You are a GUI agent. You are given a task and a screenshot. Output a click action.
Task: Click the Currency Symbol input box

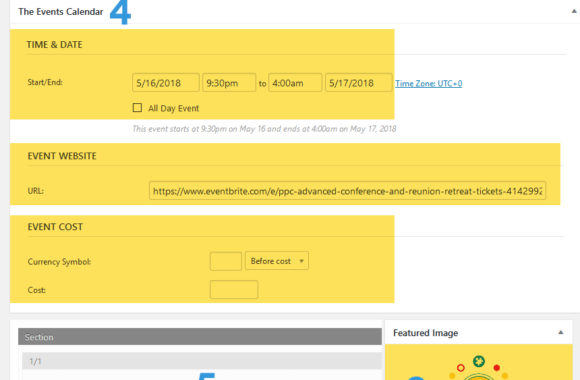[226, 261]
